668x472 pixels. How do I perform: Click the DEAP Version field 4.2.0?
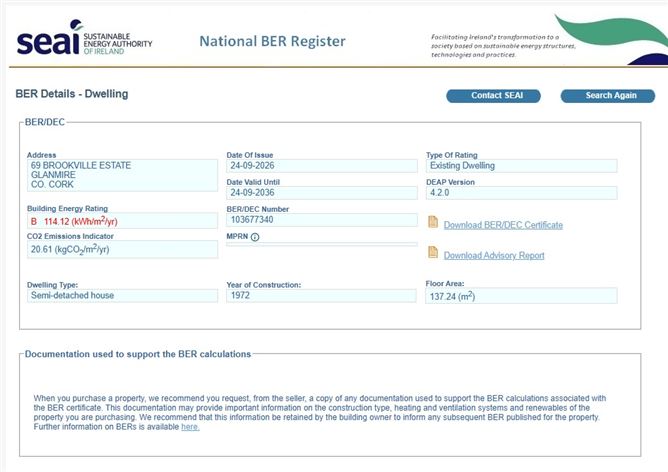point(521,193)
